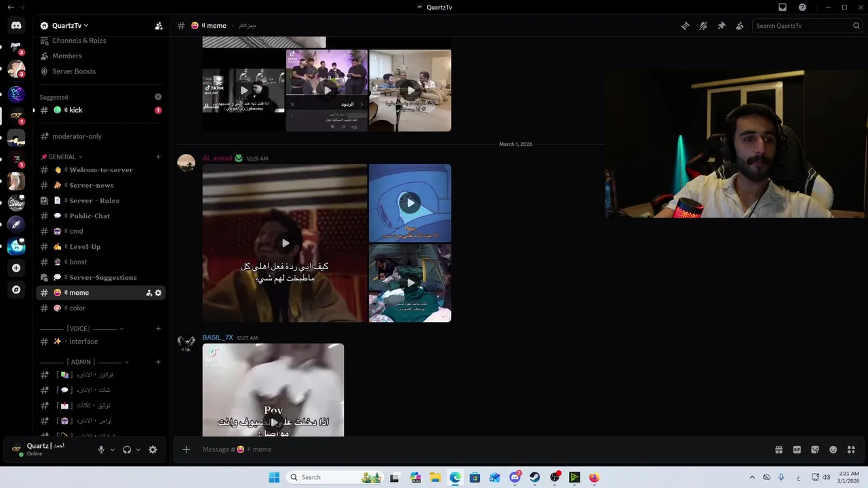
Task: Toggle channel notification settings bell
Action: 703,26
